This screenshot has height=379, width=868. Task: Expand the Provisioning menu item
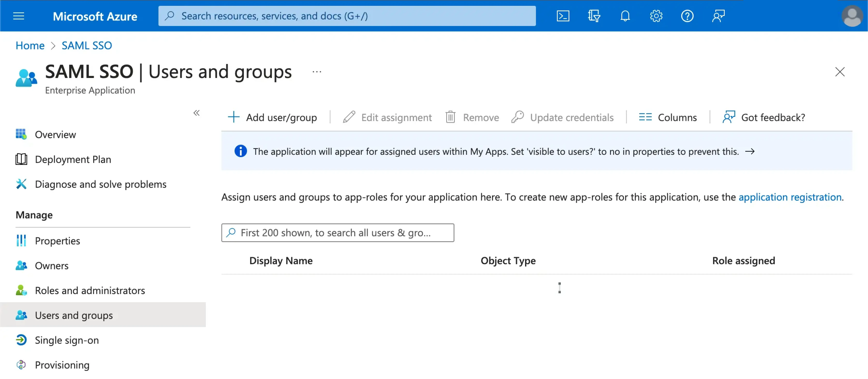(63, 364)
